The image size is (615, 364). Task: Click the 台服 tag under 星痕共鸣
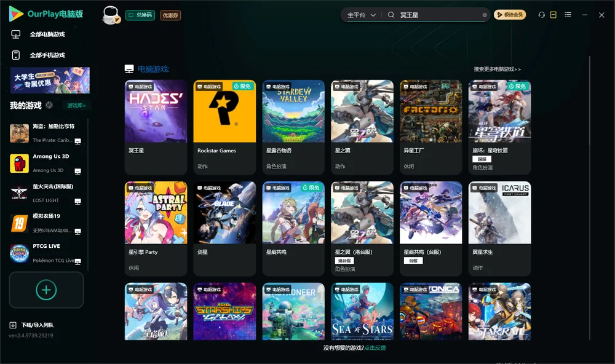(413, 261)
